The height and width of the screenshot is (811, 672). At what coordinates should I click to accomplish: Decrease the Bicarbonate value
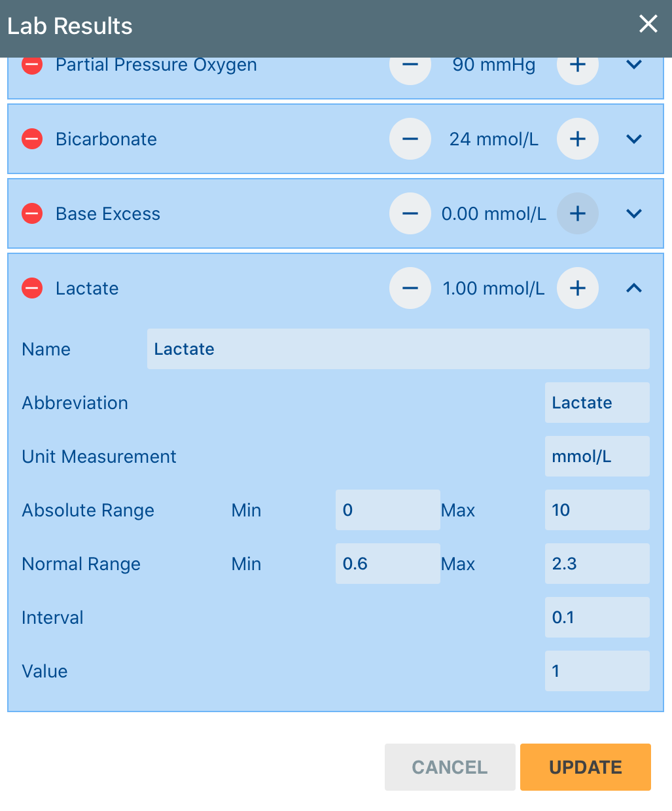(410, 139)
